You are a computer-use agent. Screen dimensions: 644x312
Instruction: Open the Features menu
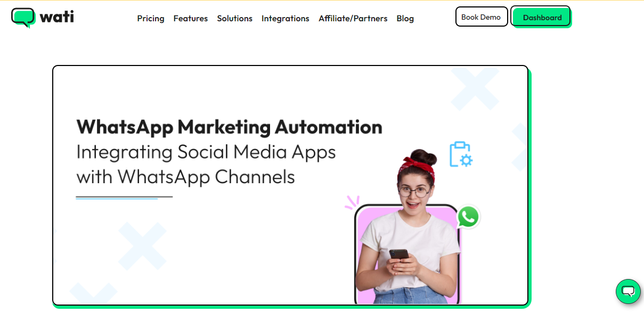[191, 19]
